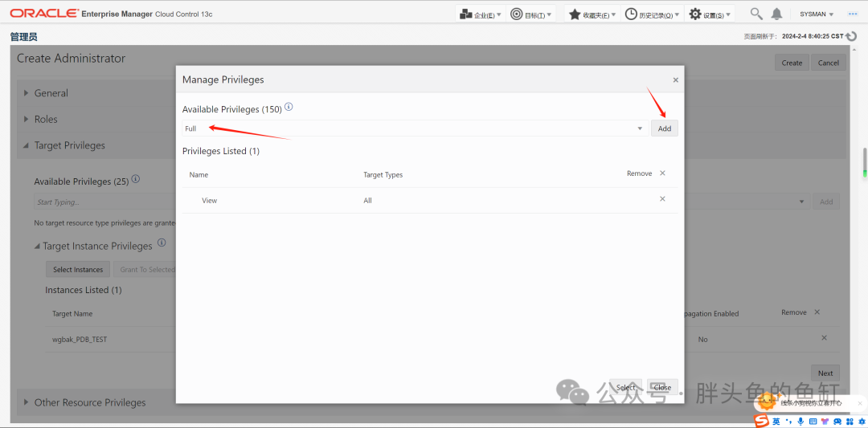Click the Target Types column header

[x=383, y=174]
